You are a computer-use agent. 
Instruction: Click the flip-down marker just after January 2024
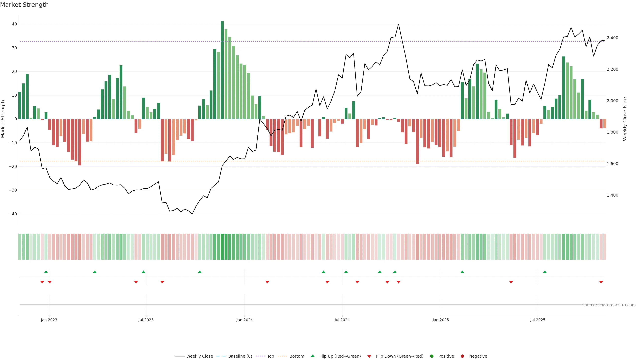267,282
